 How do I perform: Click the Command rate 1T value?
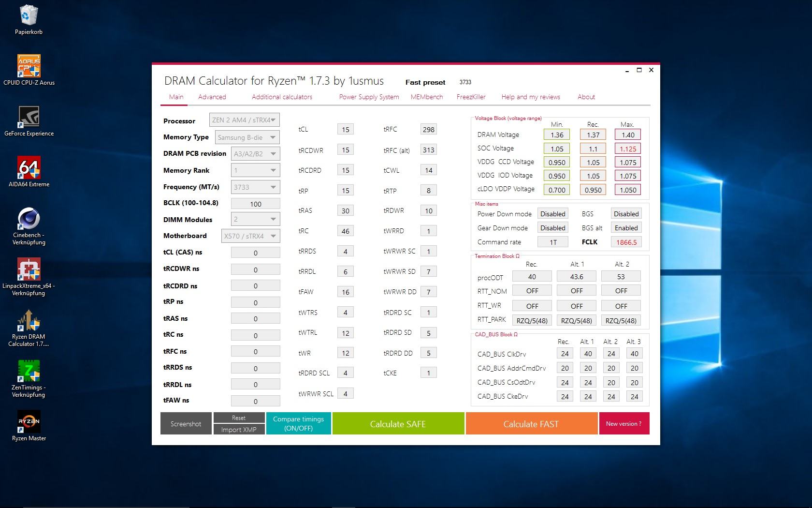coord(553,242)
